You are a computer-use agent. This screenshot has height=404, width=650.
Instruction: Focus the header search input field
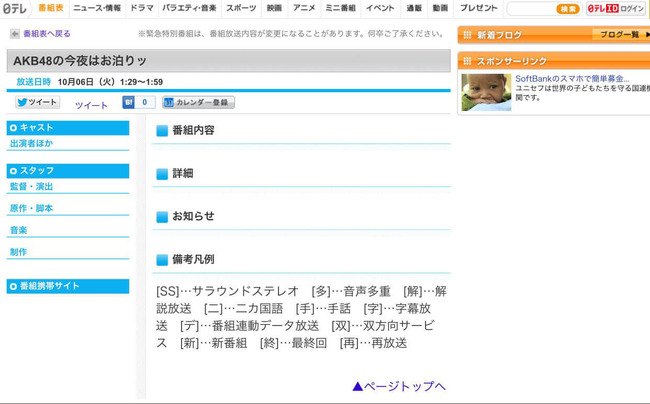point(531,9)
